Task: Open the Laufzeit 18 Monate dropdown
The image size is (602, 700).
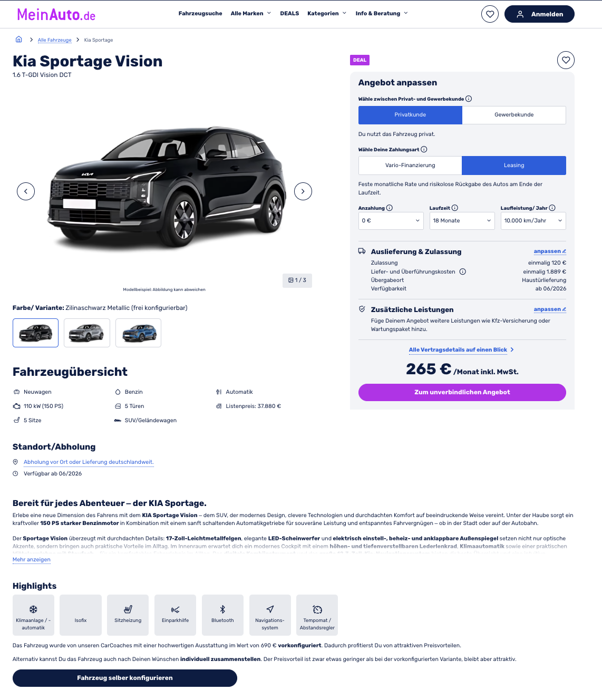Action: [x=462, y=221]
